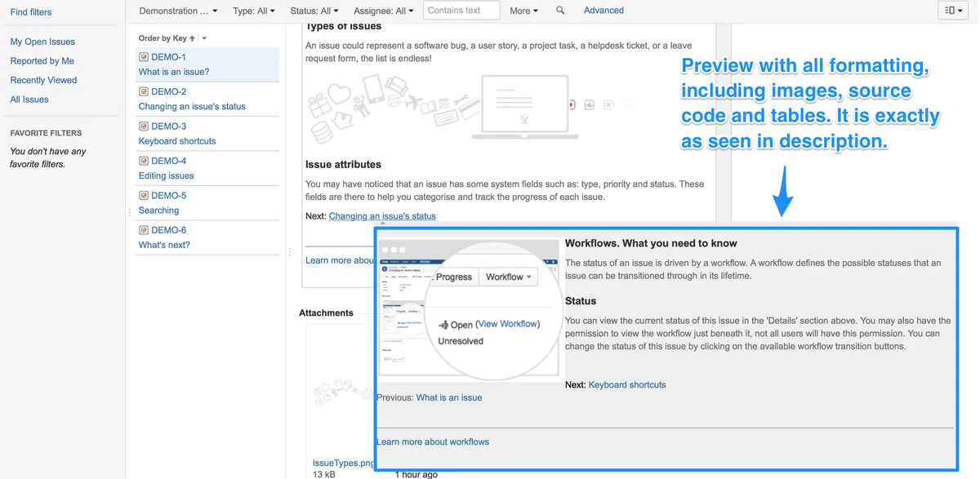Open the layout switcher dropdown button
The width and height of the screenshot is (980, 479).
click(x=953, y=11)
